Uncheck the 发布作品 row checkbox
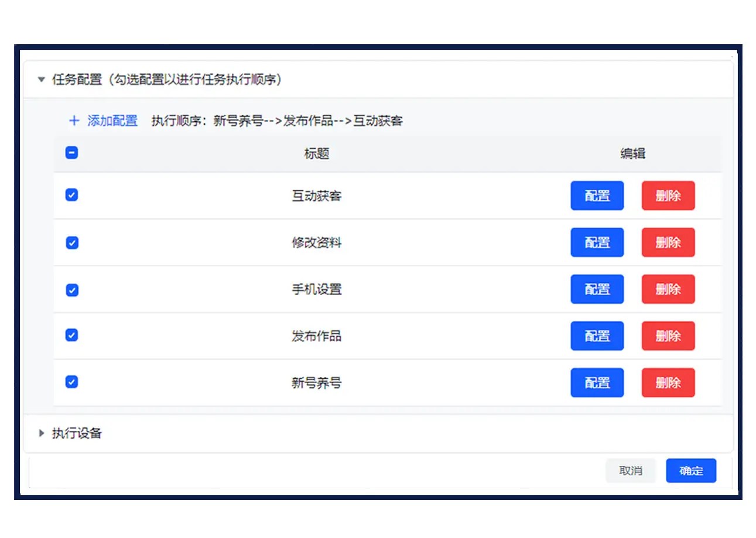This screenshot has width=756, height=538. click(x=71, y=335)
